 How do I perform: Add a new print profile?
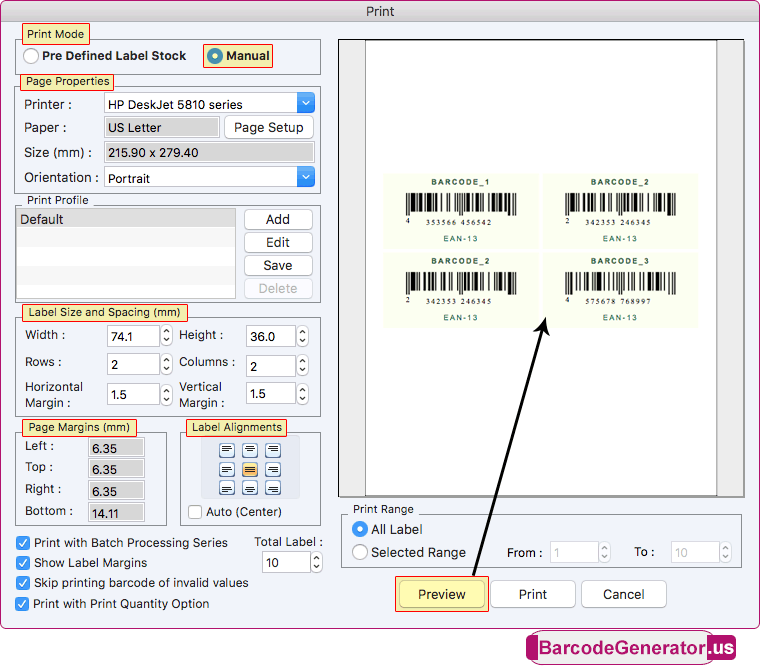coord(278,220)
